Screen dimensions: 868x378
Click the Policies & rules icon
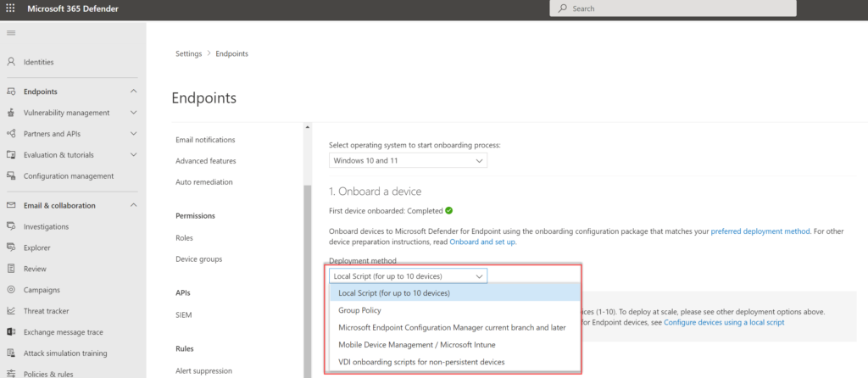10,374
